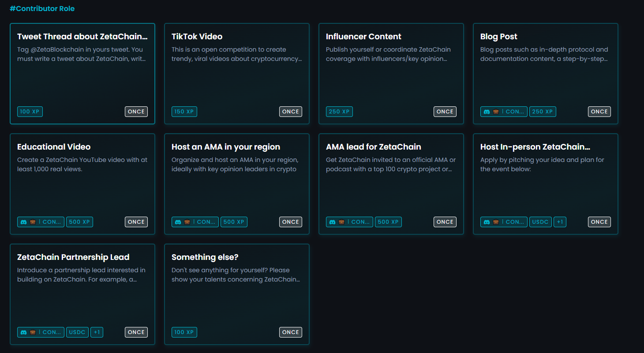Image resolution: width=644 pixels, height=353 pixels.
Task: Click USDC badge on Partnership Lead card
Action: [77, 332]
